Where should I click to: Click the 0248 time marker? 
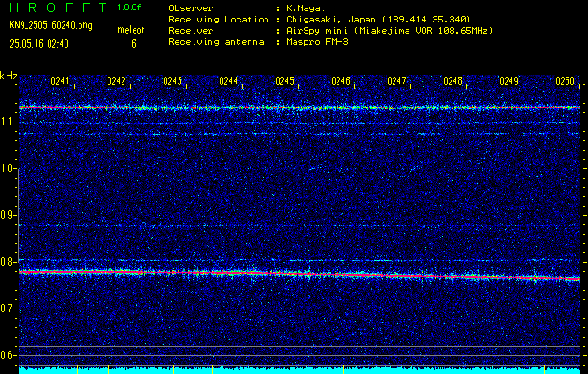(452, 81)
